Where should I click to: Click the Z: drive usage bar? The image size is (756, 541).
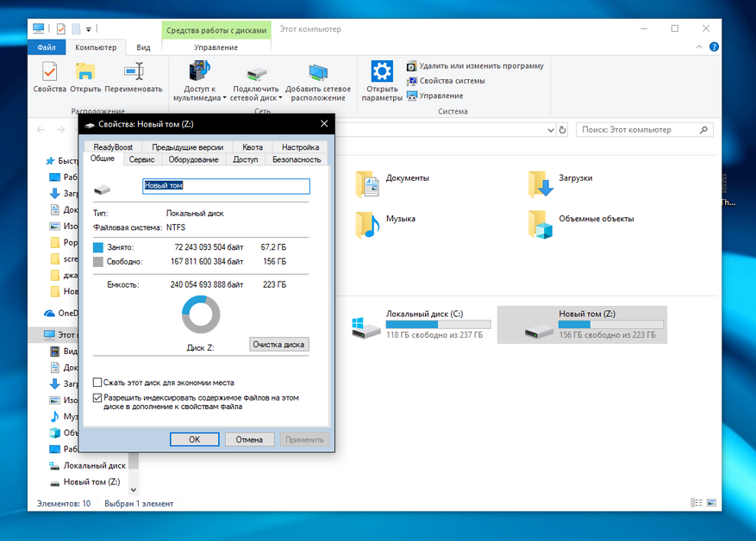click(x=611, y=325)
